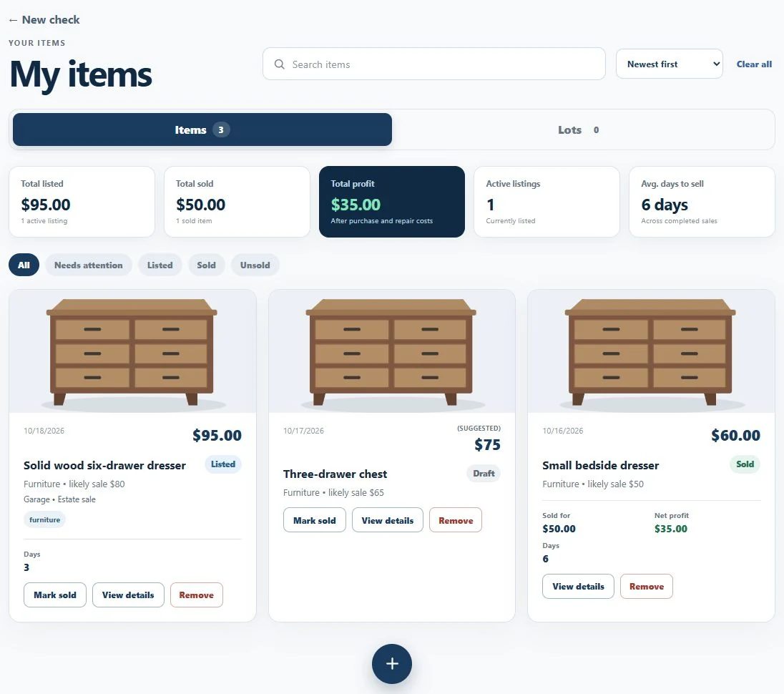View details of Small bedside dresser
This screenshot has height=694, width=784.
[579, 587]
